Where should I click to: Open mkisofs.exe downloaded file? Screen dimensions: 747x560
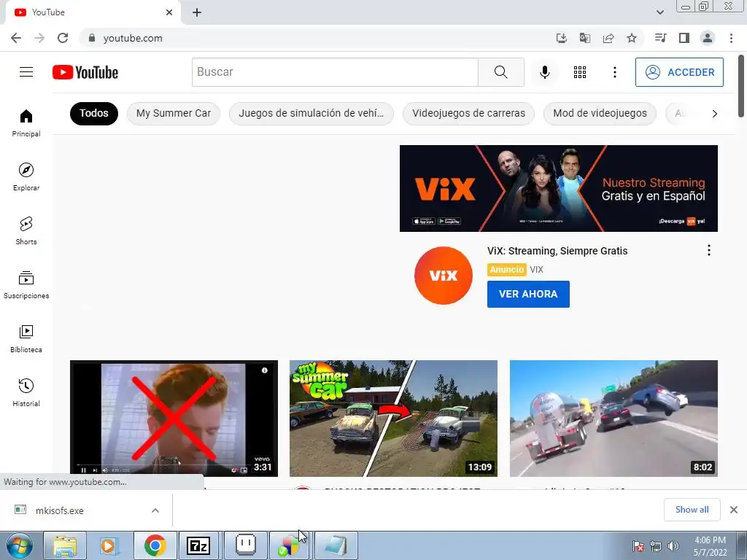click(x=60, y=510)
